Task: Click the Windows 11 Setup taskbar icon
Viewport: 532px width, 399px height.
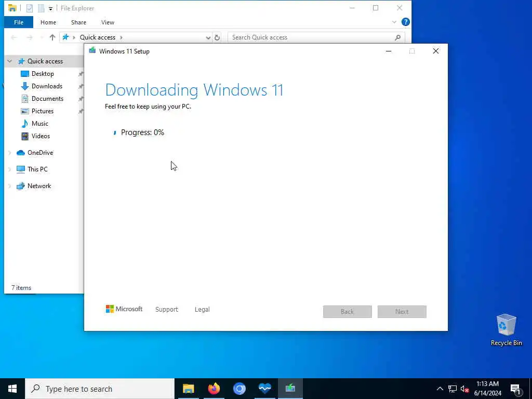Action: coord(290,389)
